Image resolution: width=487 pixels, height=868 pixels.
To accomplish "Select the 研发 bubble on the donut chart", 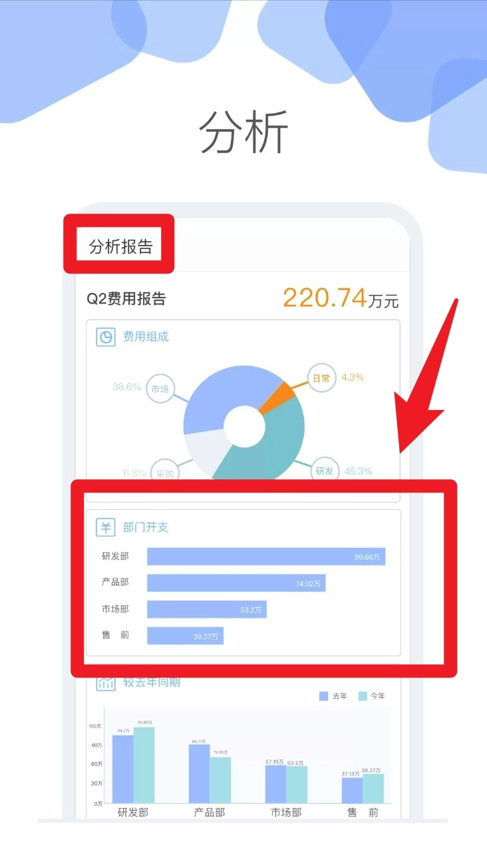I will coord(324,471).
